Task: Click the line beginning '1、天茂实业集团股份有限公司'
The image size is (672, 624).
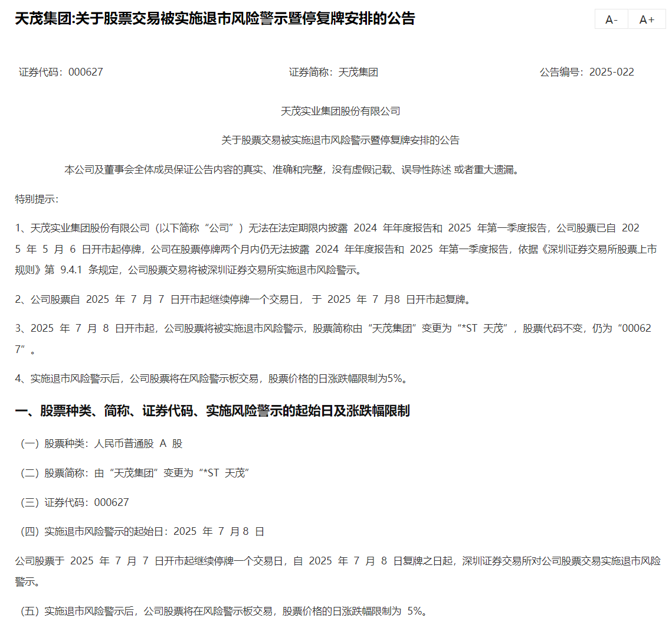Action: [x=336, y=249]
